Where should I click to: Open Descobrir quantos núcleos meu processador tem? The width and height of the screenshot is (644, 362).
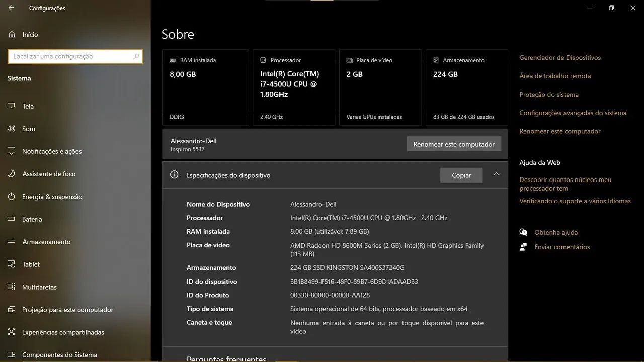coord(566,184)
